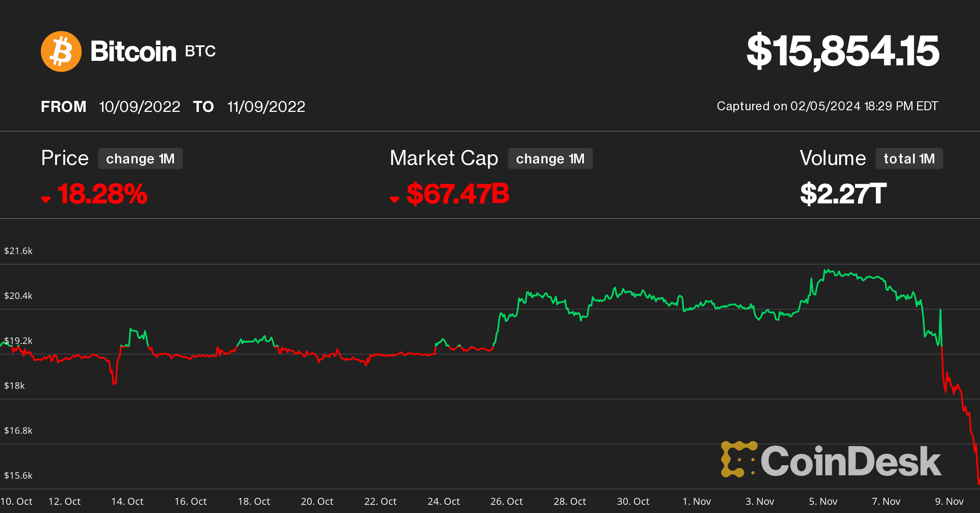Click the '10. Oct' x-axis label

click(x=16, y=502)
